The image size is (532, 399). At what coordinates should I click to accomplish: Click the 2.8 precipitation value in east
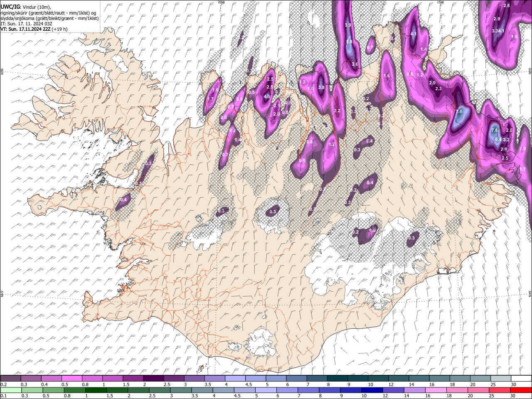click(504, 149)
